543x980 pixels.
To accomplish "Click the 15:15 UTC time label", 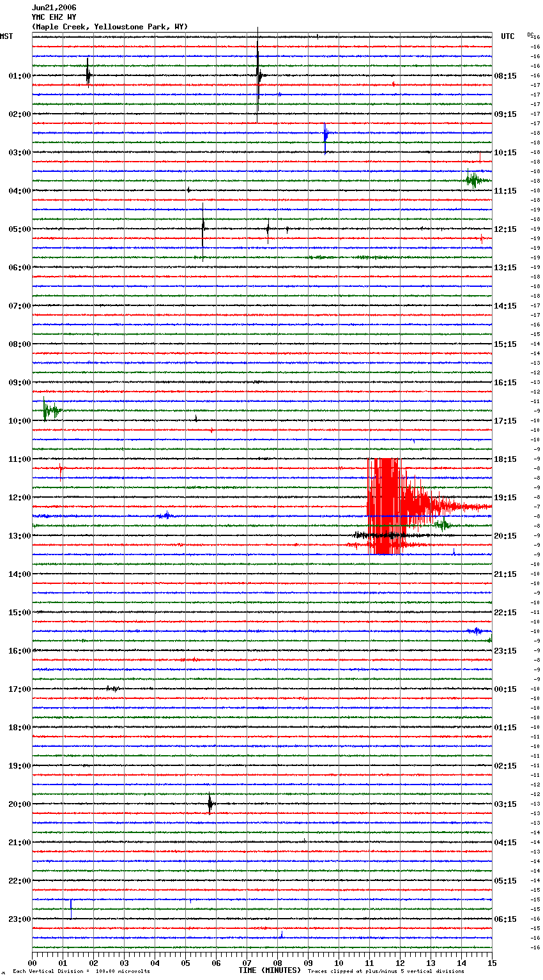I will (505, 344).
